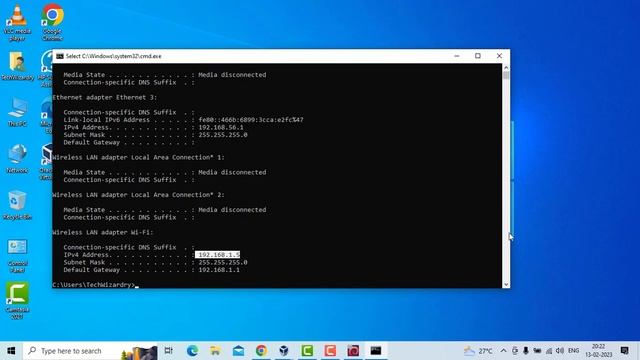Select Network desktop icon
The image size is (640, 360).
point(17,159)
